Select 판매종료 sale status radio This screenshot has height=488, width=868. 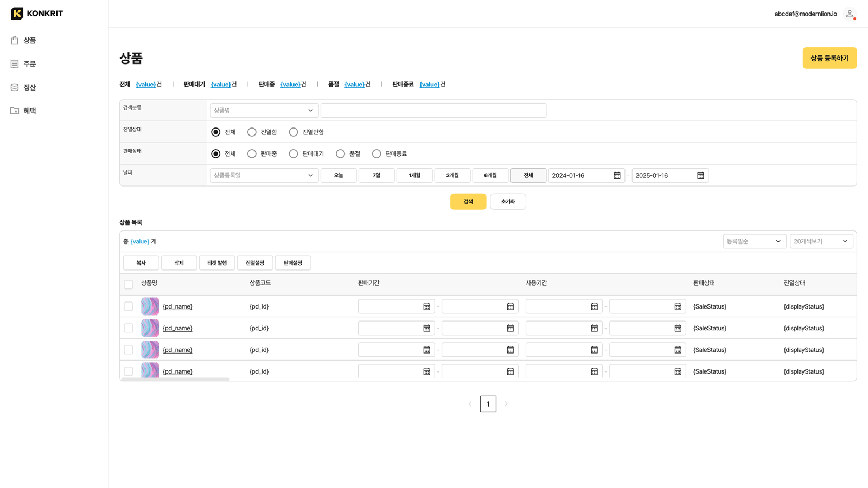[x=376, y=153]
